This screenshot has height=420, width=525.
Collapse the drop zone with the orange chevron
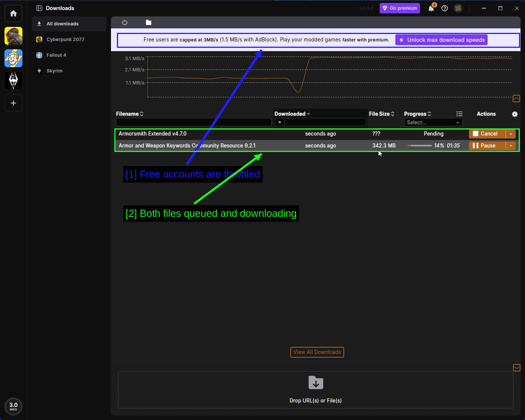coord(517,368)
